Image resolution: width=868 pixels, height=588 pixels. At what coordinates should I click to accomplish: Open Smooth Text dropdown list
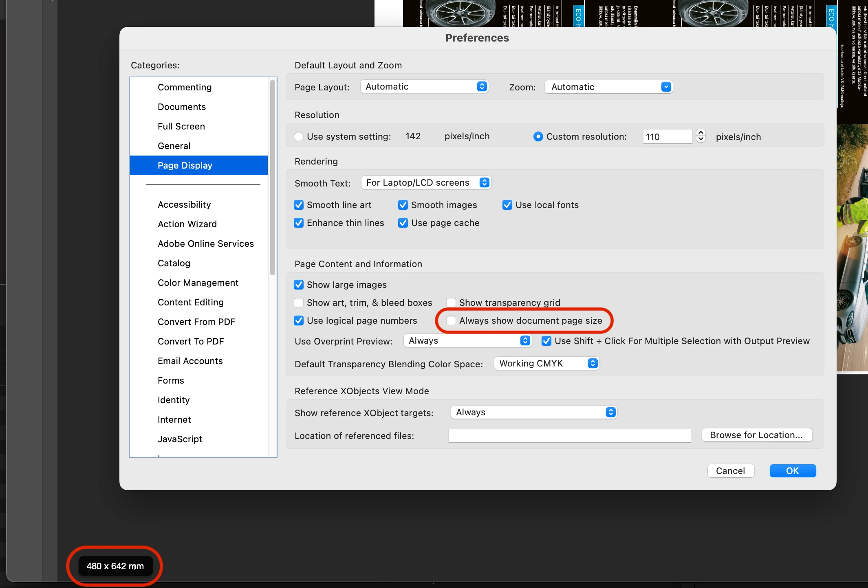pos(425,182)
